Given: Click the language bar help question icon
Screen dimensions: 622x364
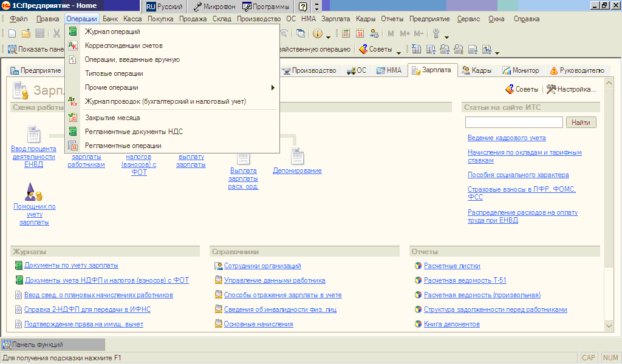Looking at the screenshot, I should [x=302, y=6].
